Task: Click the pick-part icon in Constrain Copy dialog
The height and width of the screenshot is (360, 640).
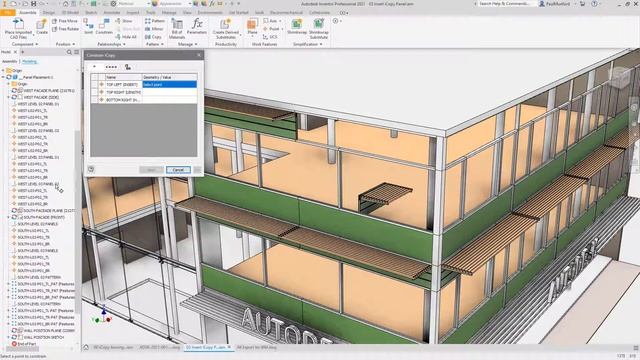Action: tap(128, 67)
